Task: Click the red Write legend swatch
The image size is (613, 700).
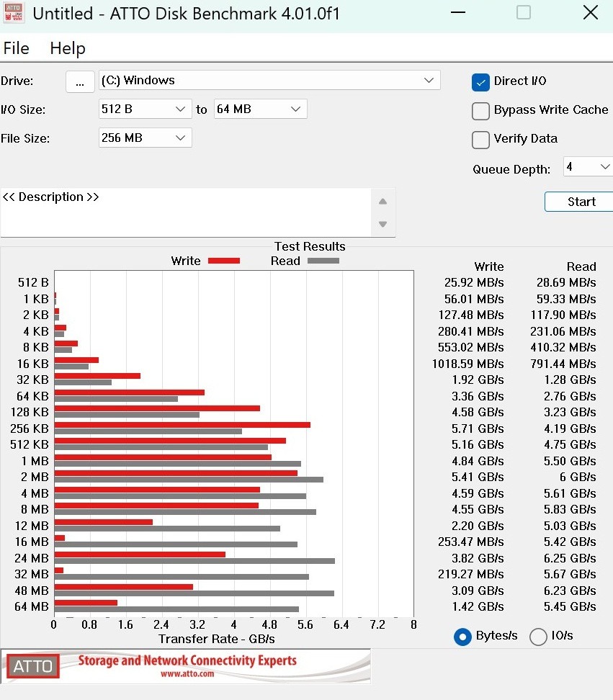Action: (224, 261)
